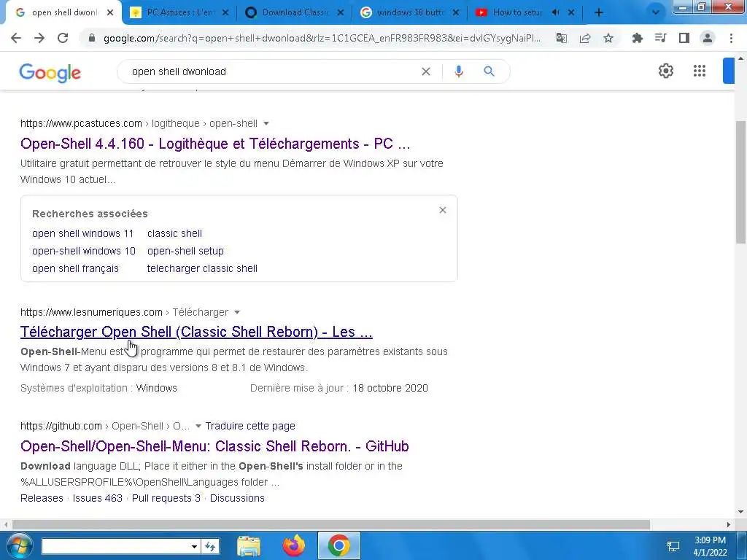
Task: Click the vertical page scrollbar thumb
Action: point(741,183)
